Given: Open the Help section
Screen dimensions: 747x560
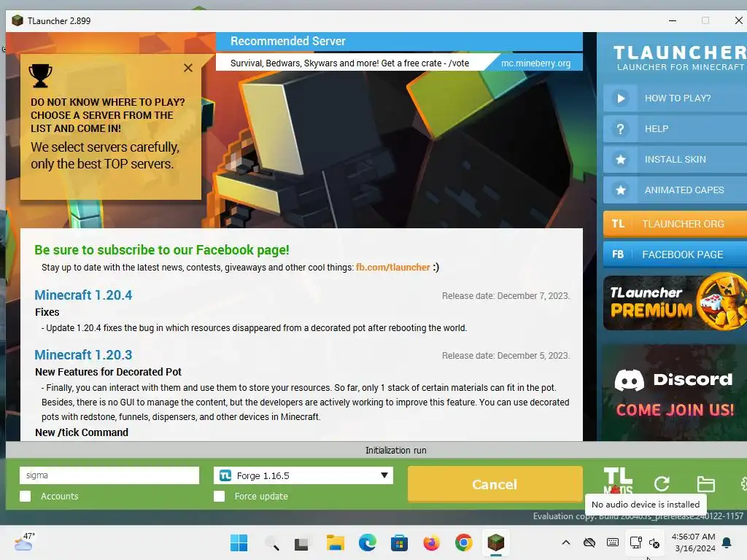Looking at the screenshot, I should tap(675, 128).
